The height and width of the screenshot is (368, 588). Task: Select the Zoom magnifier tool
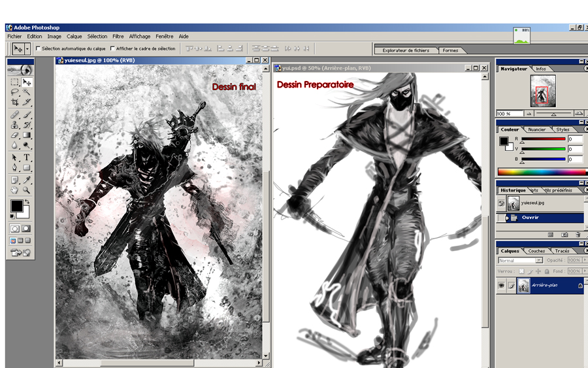(x=27, y=190)
